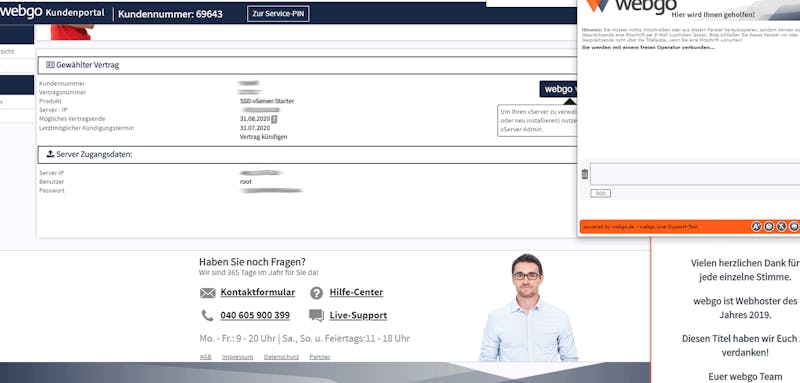Screen dimensions: 800x383
Task: Click the question mark Hilfe-Center icon
Action: pos(316,293)
